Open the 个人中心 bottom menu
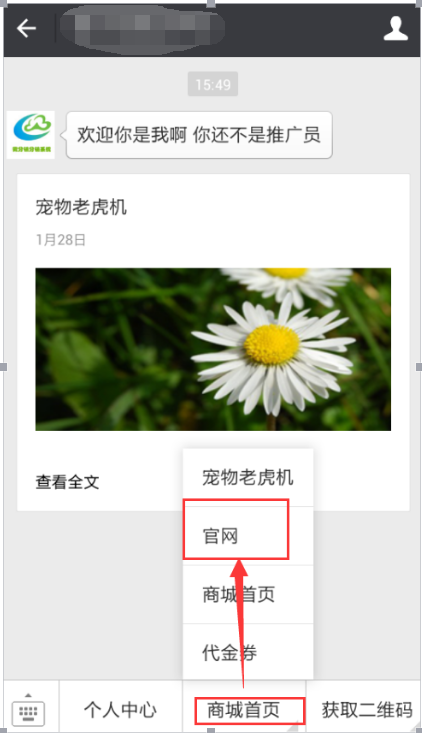This screenshot has height=733, width=422. pos(121,710)
